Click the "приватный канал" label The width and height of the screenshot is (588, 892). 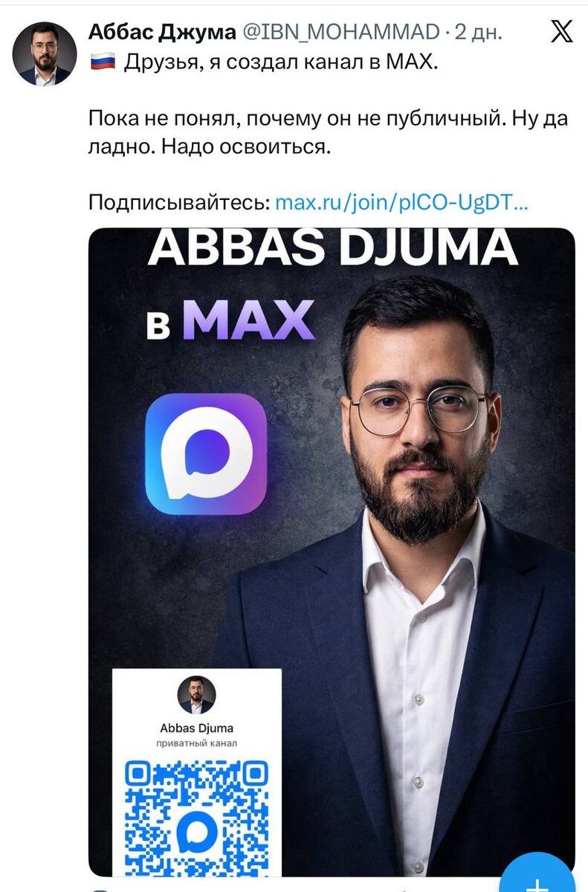[x=196, y=743]
